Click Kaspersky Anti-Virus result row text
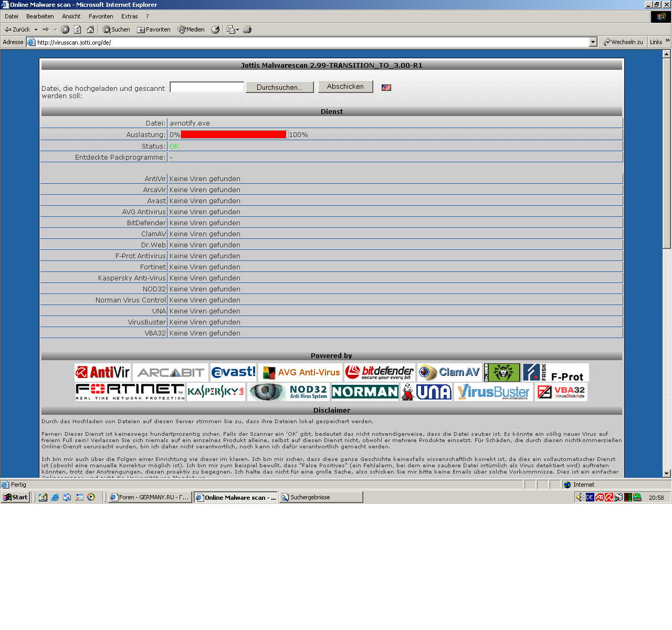The width and height of the screenshot is (672, 630). 205,278
